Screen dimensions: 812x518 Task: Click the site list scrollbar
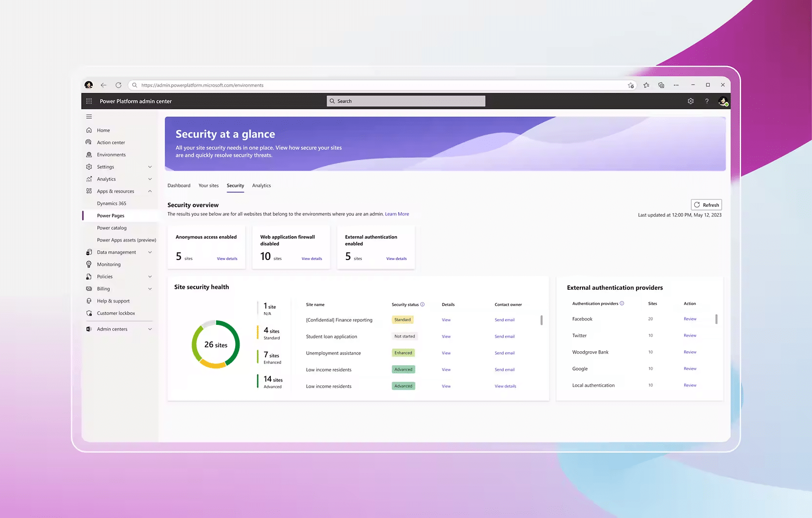coord(542,319)
